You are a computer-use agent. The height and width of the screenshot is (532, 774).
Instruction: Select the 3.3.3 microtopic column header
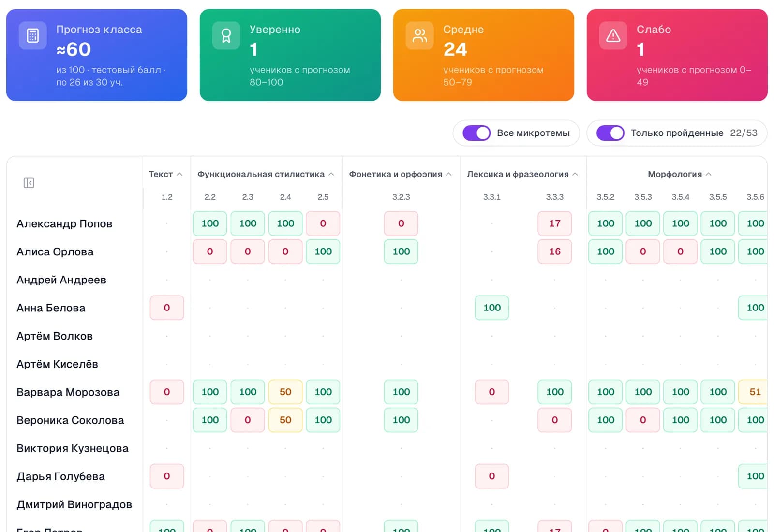point(555,197)
